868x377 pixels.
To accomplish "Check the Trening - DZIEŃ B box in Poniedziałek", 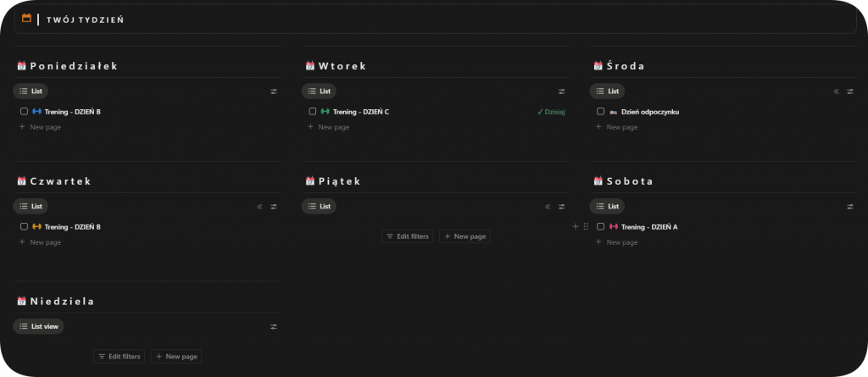I will click(x=24, y=112).
